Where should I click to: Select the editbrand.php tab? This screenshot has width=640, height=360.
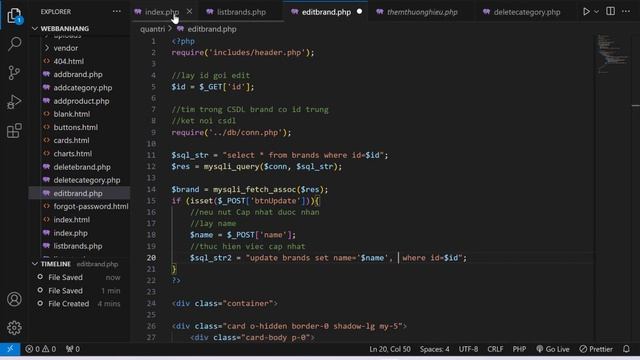(x=326, y=12)
